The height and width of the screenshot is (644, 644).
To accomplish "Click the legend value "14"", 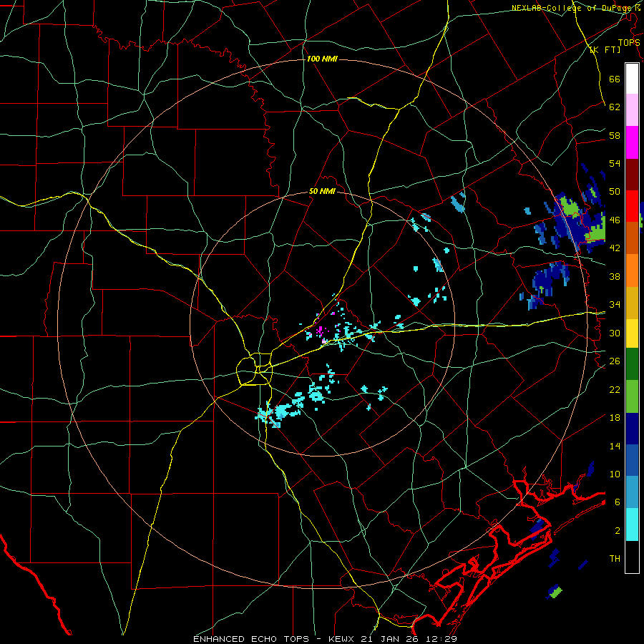I will (615, 446).
